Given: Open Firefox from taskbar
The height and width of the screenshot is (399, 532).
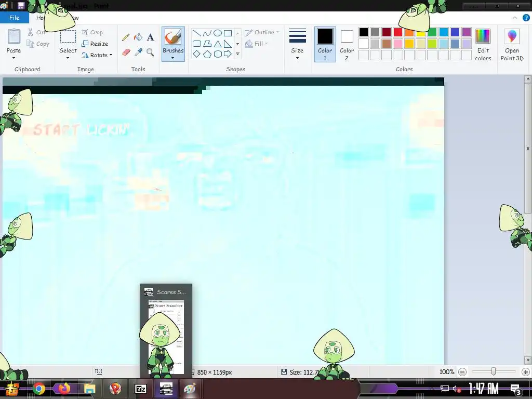Looking at the screenshot, I should (x=64, y=389).
